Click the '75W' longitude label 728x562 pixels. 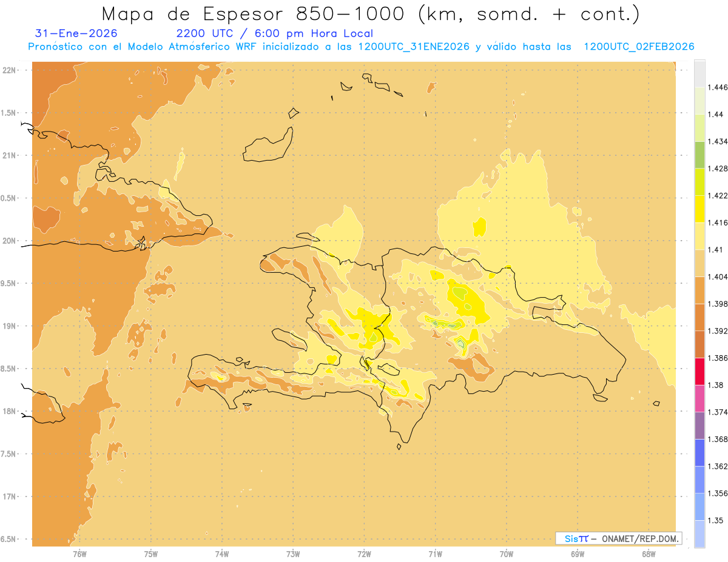pos(151,554)
